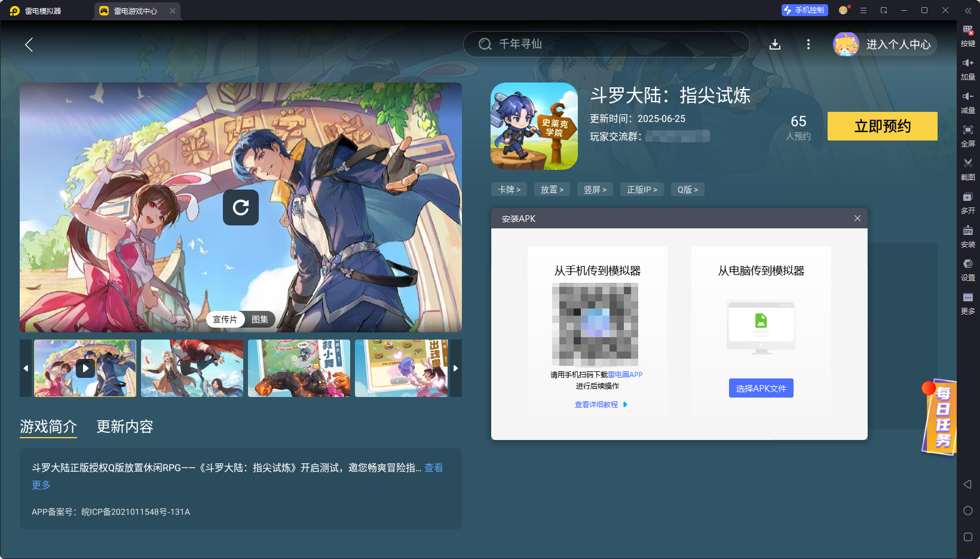Viewport: 980px width, 559px height.
Task: Click the computer APK transfer illustration
Action: pos(761,327)
